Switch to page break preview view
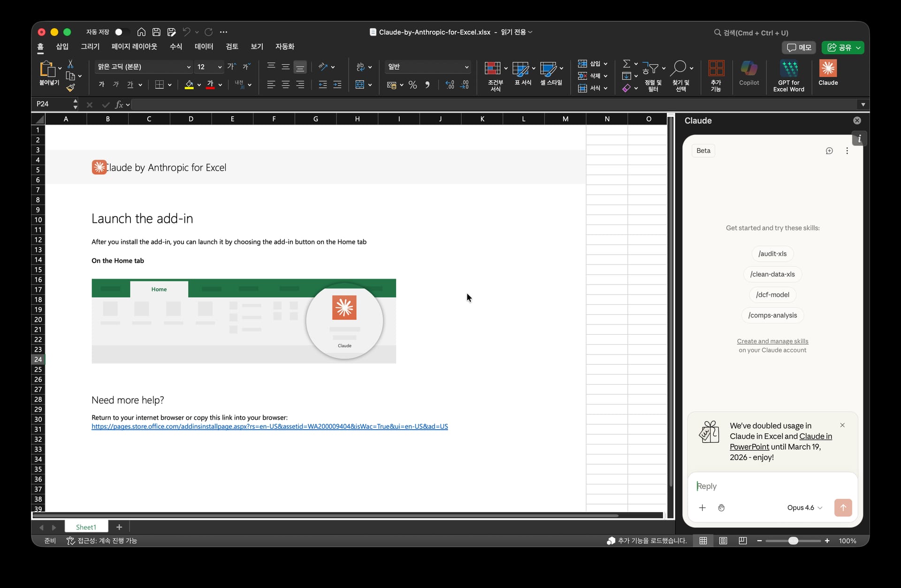The image size is (901, 588). tap(742, 541)
